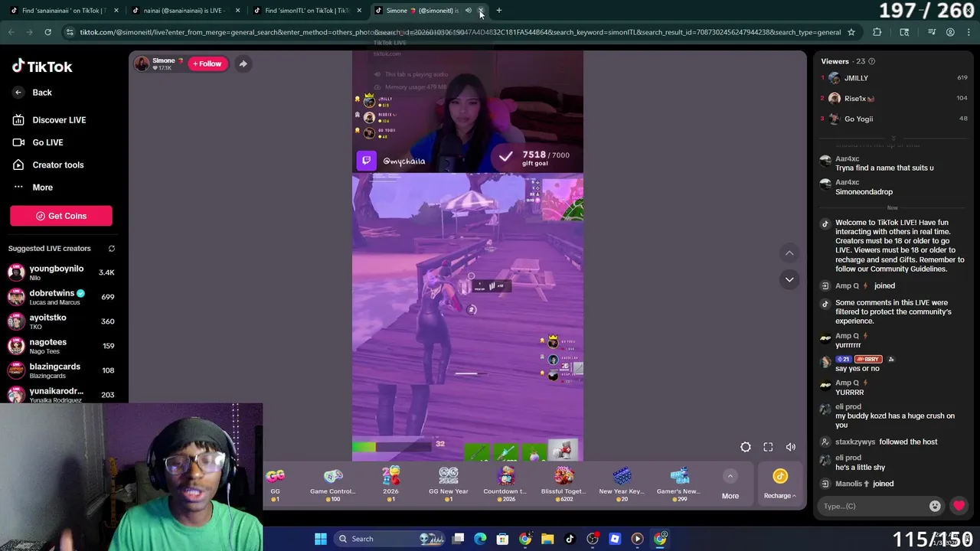Screen dimensions: 980x551
Task: Expand the More sidebar menu
Action: coord(34,187)
